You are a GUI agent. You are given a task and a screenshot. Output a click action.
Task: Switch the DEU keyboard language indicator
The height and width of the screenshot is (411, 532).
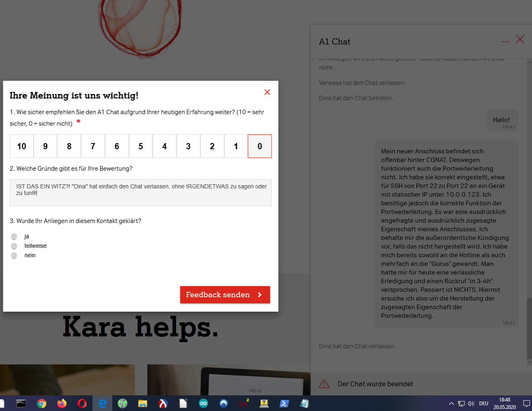tap(484, 404)
